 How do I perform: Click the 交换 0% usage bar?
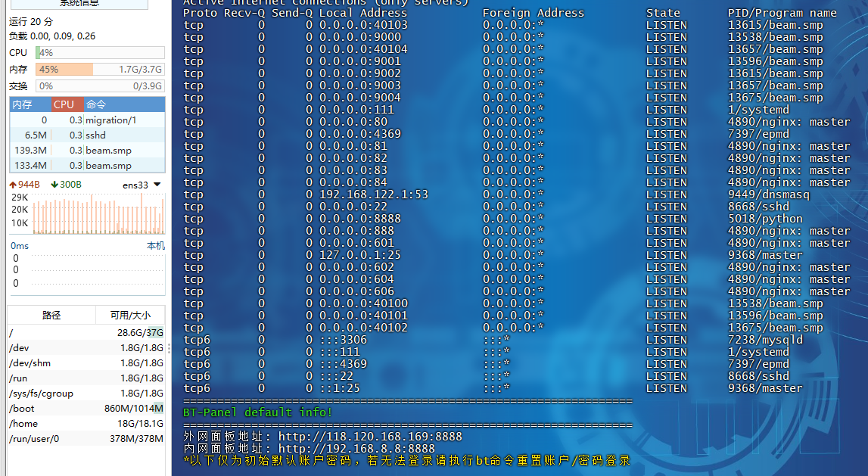click(100, 86)
